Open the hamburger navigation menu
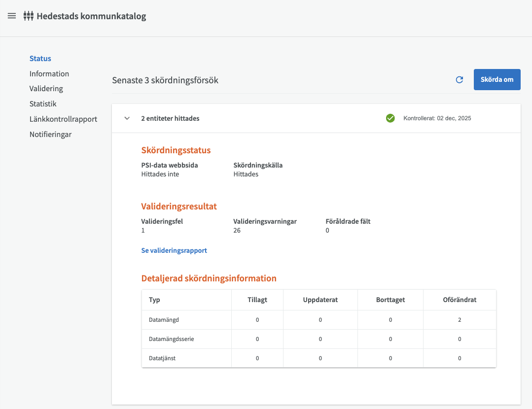 point(12,16)
